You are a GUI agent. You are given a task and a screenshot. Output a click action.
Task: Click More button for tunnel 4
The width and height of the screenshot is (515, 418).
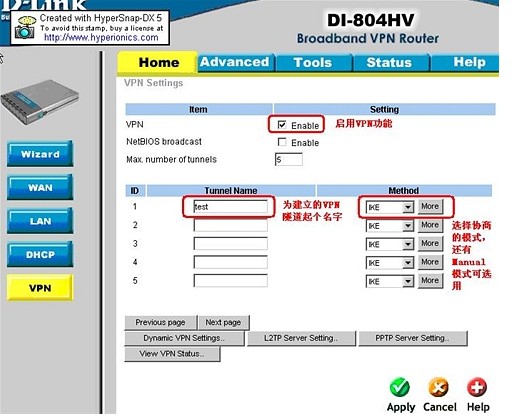coord(430,262)
